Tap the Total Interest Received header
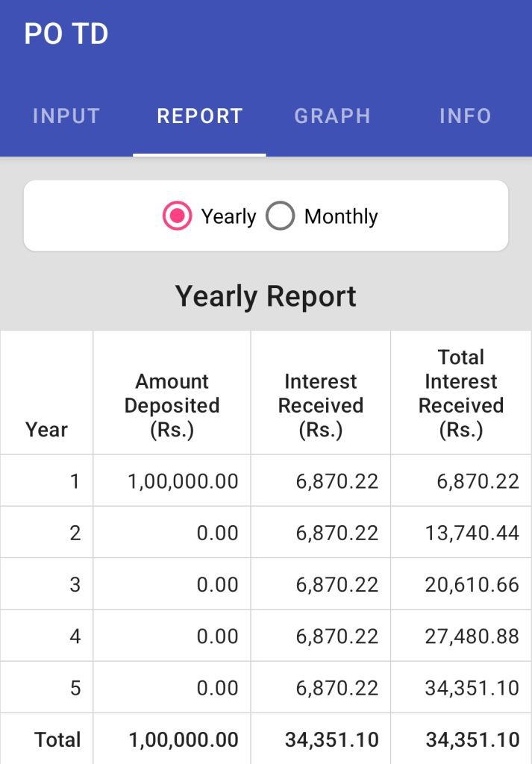 tap(460, 393)
